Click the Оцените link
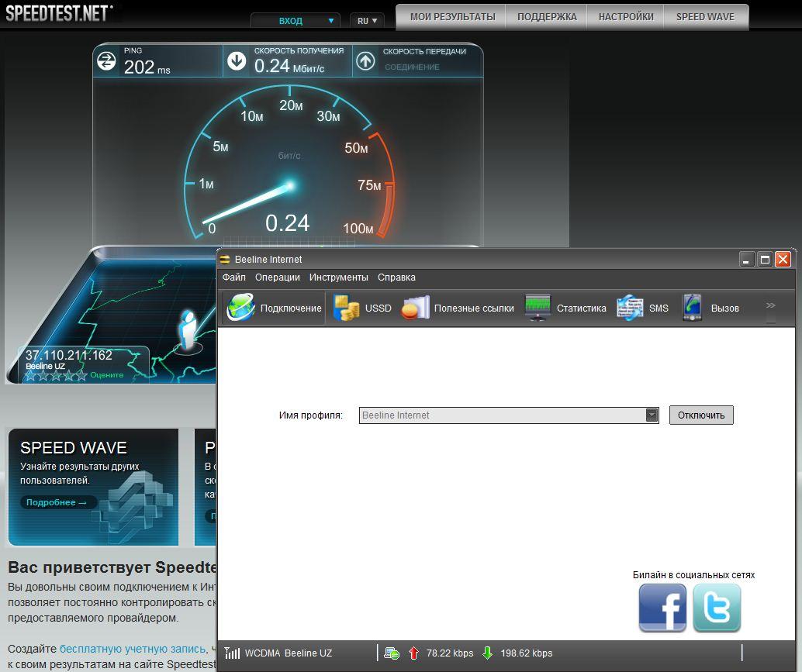Viewport: 802px width, 672px height. (107, 375)
